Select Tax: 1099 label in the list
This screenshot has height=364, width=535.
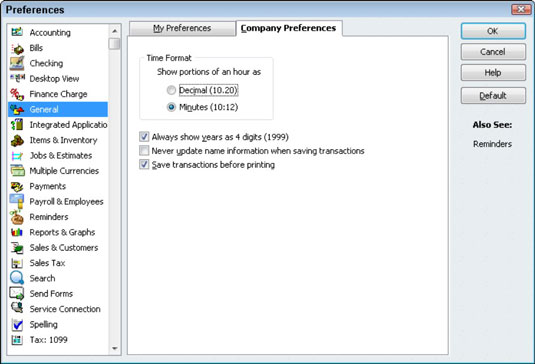48,340
